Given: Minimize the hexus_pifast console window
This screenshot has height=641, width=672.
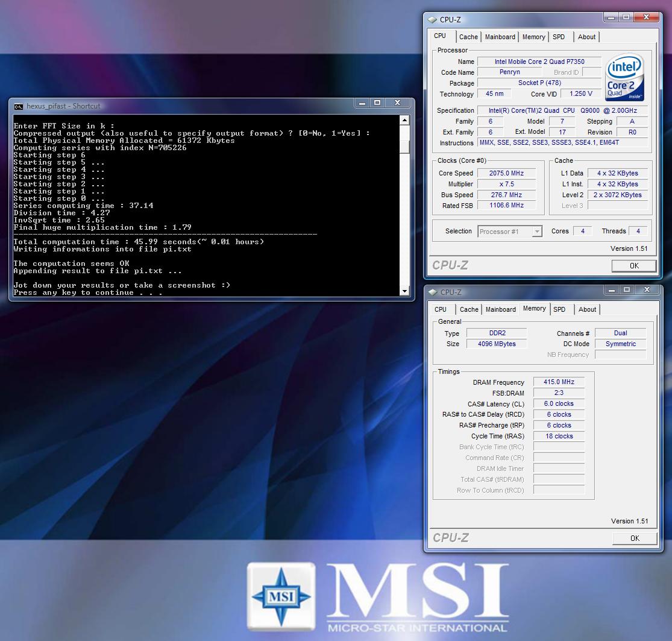Looking at the screenshot, I should point(362,103).
